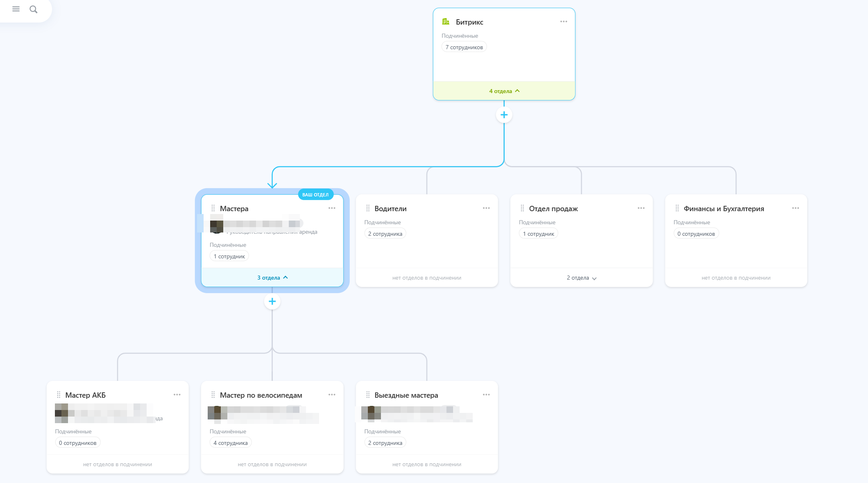Select the Битрикс department title
Viewport: 868px width, 483px height.
pos(469,22)
